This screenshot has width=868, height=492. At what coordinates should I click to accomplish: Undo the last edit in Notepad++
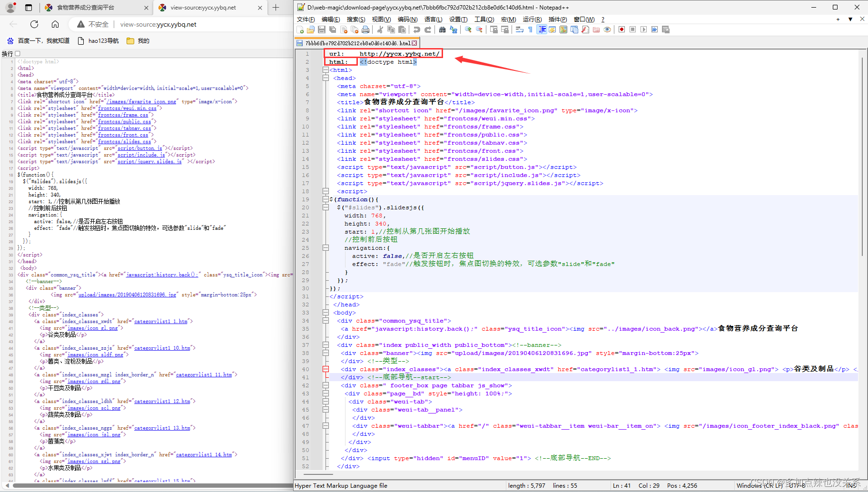[416, 30]
